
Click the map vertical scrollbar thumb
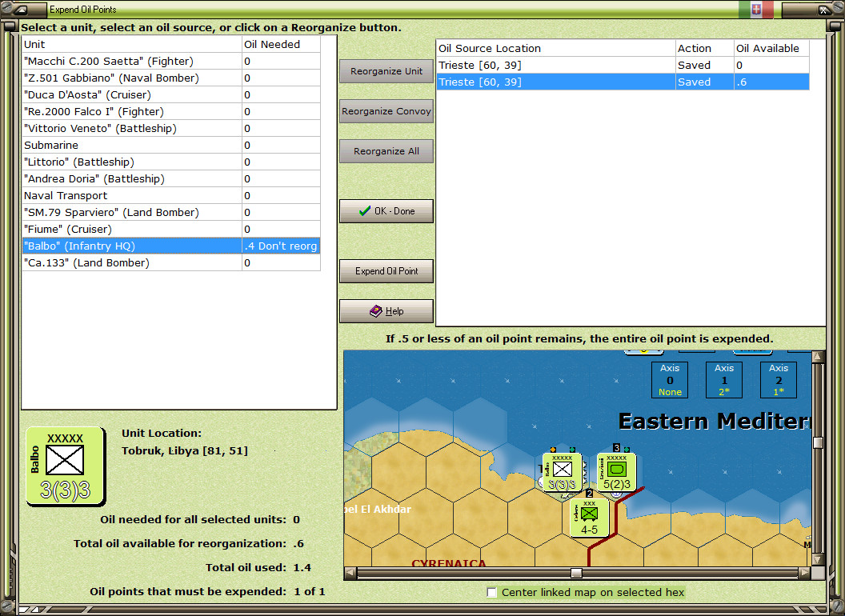click(x=818, y=442)
